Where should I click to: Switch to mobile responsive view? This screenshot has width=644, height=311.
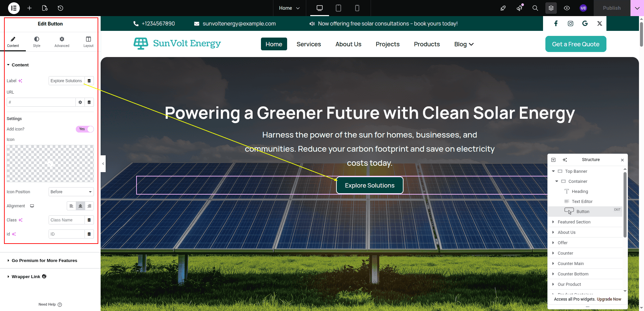(x=357, y=8)
